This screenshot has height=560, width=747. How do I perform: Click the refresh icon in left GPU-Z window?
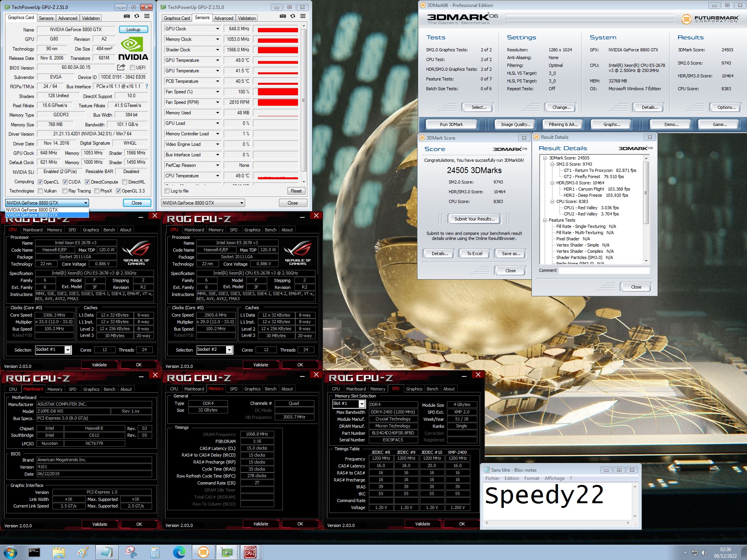click(x=137, y=16)
